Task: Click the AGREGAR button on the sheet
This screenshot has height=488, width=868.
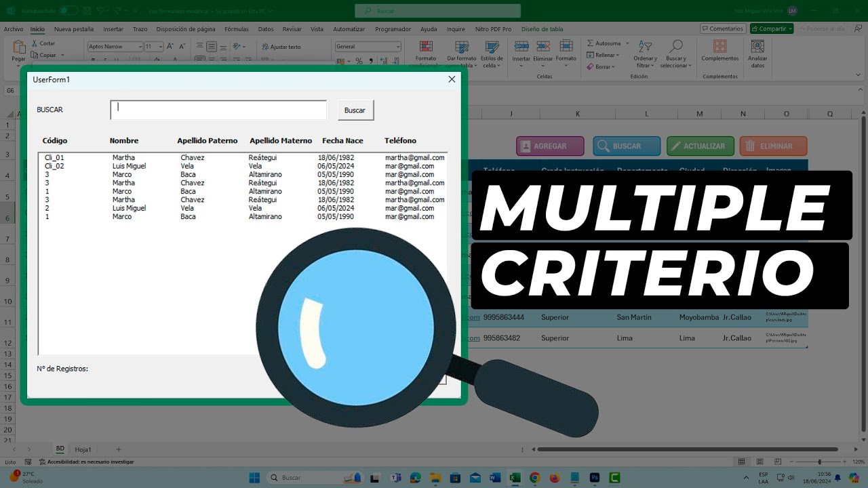Action: pos(550,146)
